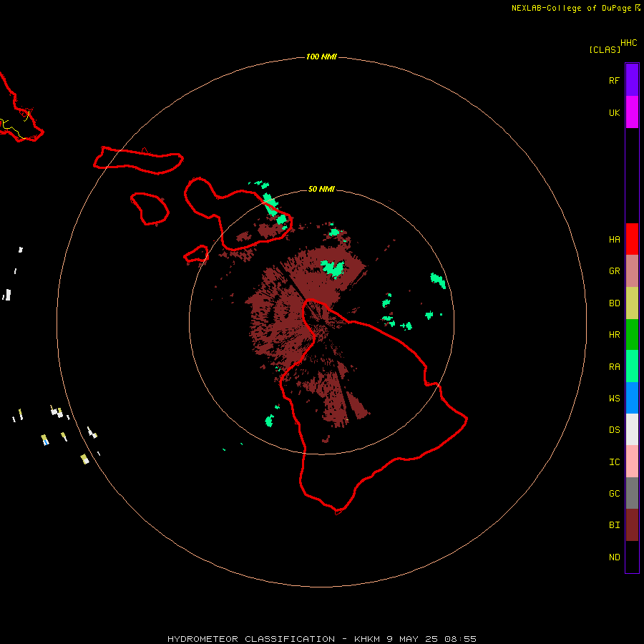Click the BD legend label
Image resolution: width=644 pixels, height=644 pixels.
[x=614, y=303]
